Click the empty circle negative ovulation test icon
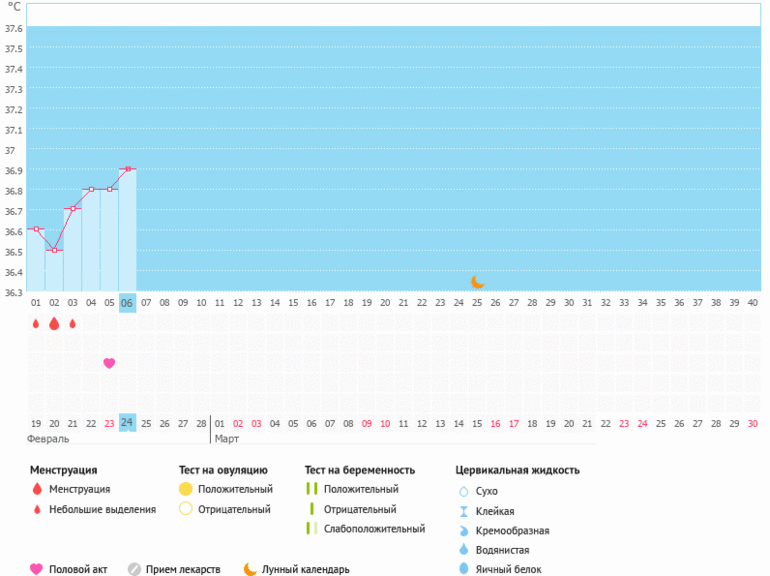770x576 pixels. coord(185,509)
